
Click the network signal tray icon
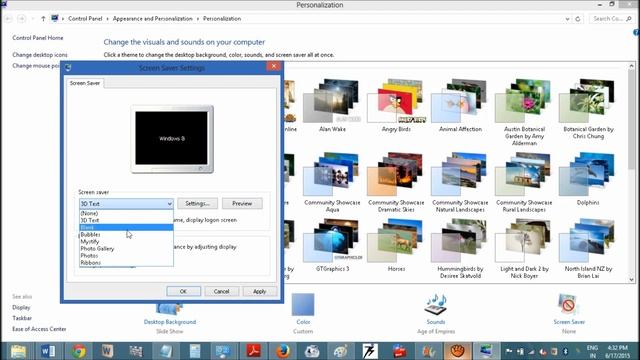click(531, 351)
